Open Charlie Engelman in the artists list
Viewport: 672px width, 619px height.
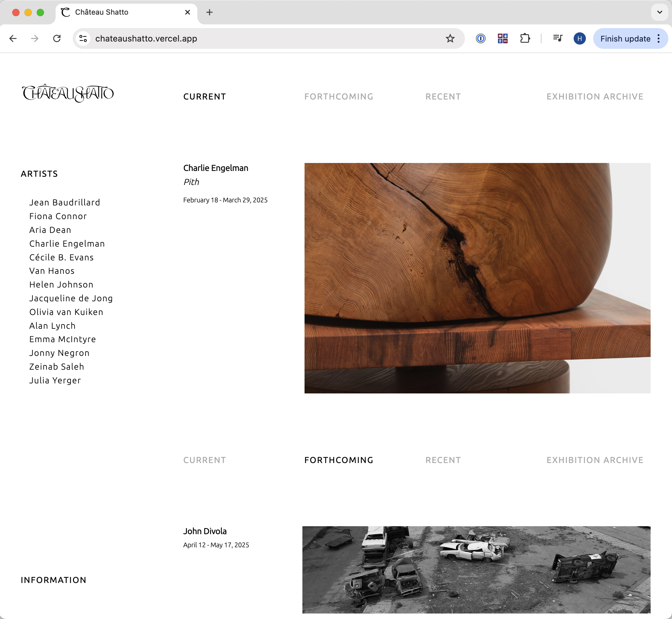point(67,244)
